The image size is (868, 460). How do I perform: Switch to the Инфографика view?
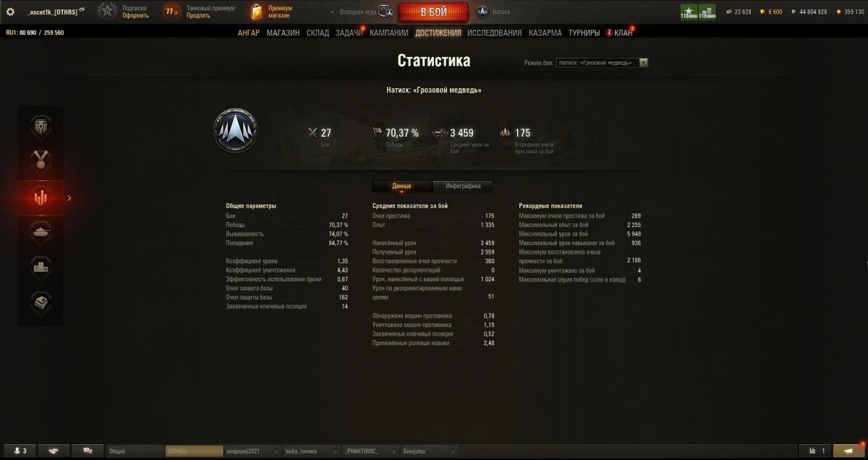pos(462,186)
